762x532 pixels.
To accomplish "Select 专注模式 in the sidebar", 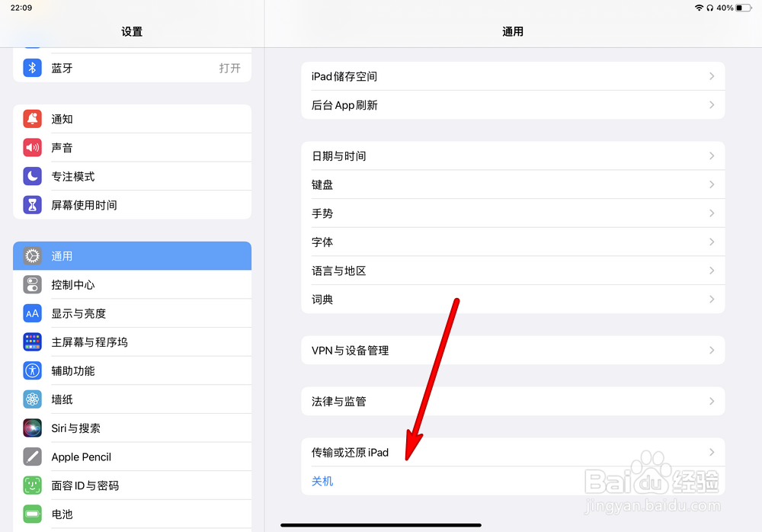I will [x=132, y=176].
